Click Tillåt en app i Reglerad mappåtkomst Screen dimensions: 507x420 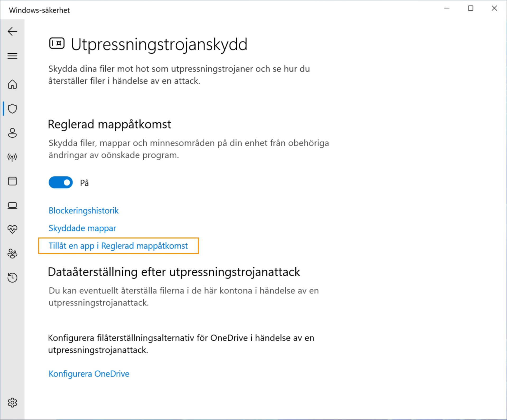tap(118, 246)
